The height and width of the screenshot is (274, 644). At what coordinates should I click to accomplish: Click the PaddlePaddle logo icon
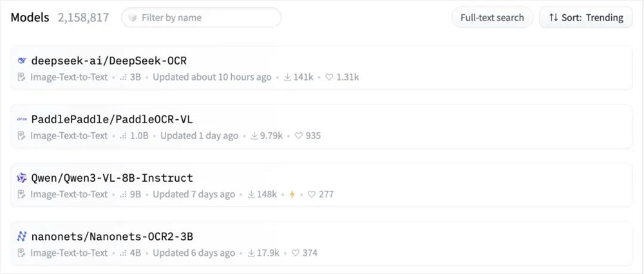(22, 119)
